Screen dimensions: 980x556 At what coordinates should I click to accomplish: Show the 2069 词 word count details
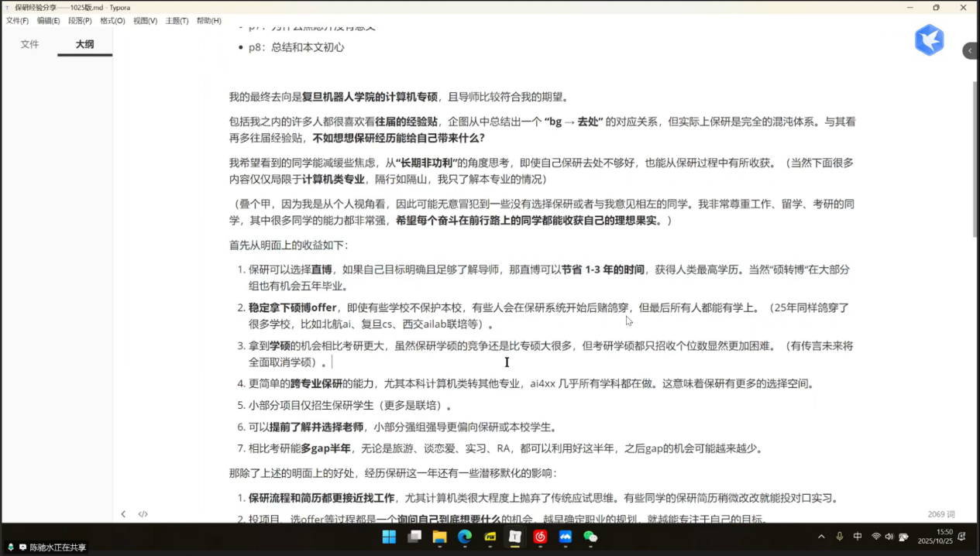(940, 514)
